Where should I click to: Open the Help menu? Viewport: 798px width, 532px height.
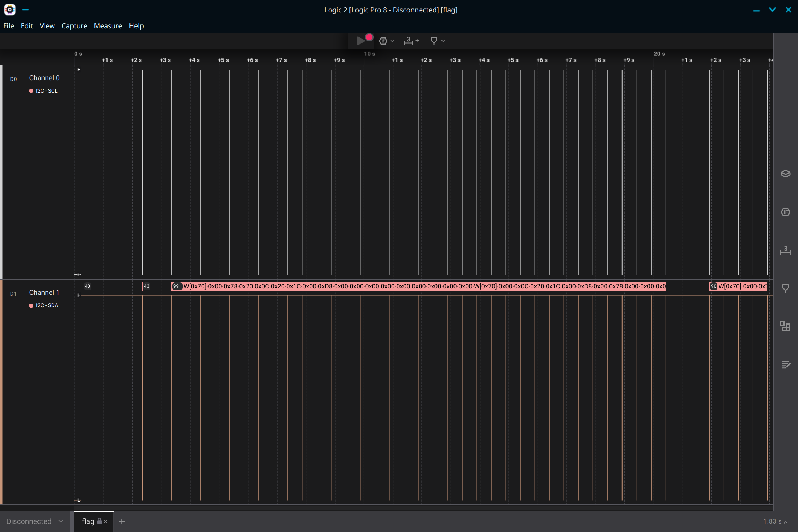tap(136, 26)
